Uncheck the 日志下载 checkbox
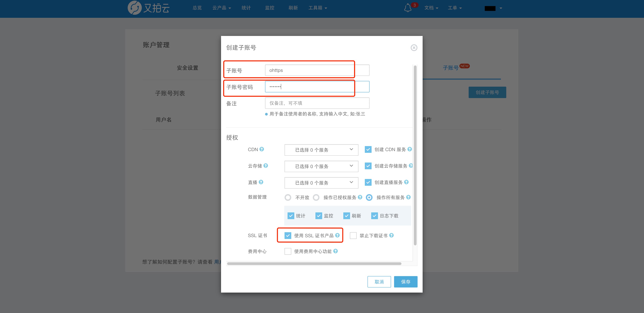The width and height of the screenshot is (644, 313). [375, 216]
